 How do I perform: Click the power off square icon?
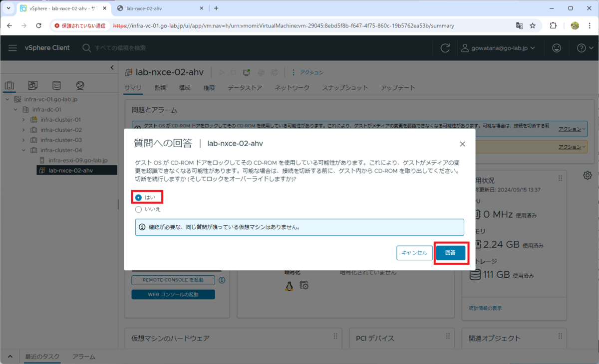click(233, 73)
